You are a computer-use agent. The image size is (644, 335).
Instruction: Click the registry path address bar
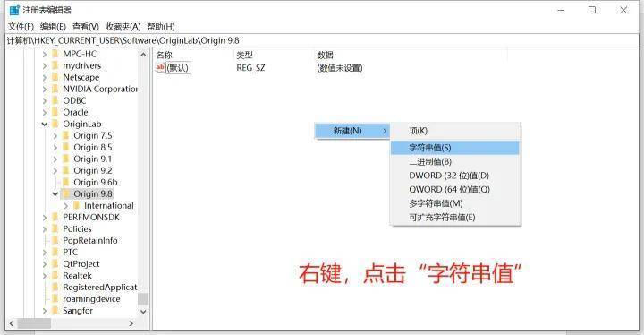coord(322,40)
